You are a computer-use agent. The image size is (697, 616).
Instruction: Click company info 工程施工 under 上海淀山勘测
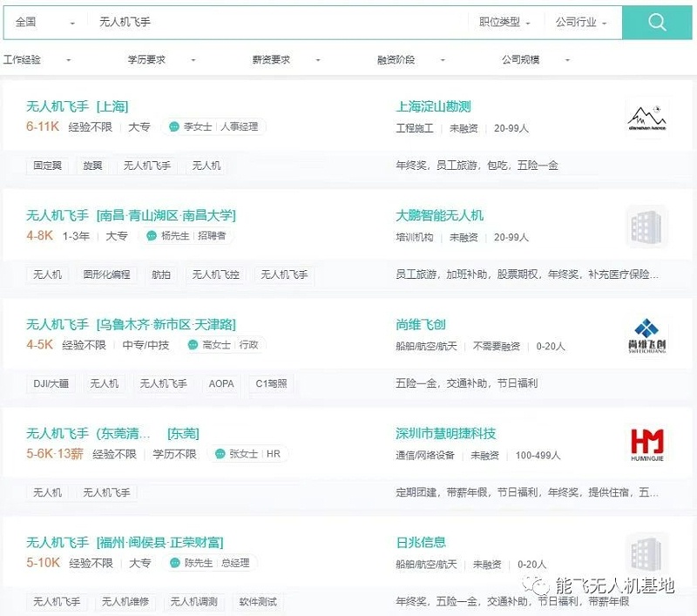click(415, 128)
